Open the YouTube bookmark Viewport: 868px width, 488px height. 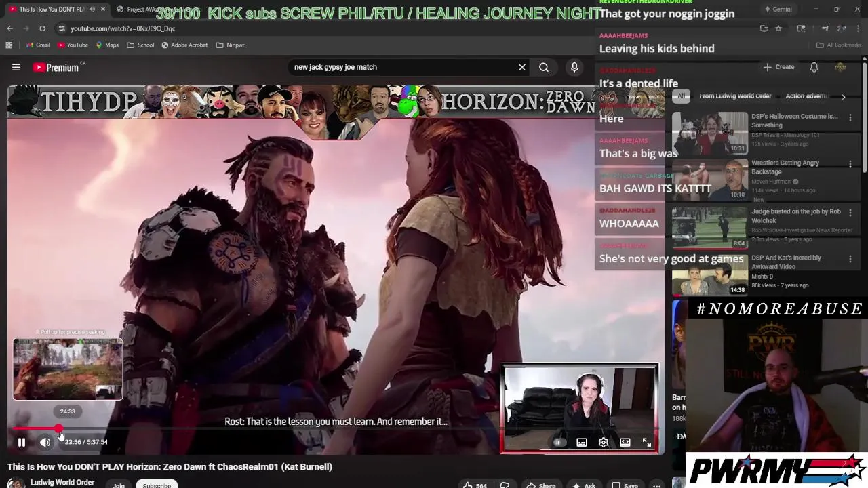pyautogui.click(x=73, y=45)
